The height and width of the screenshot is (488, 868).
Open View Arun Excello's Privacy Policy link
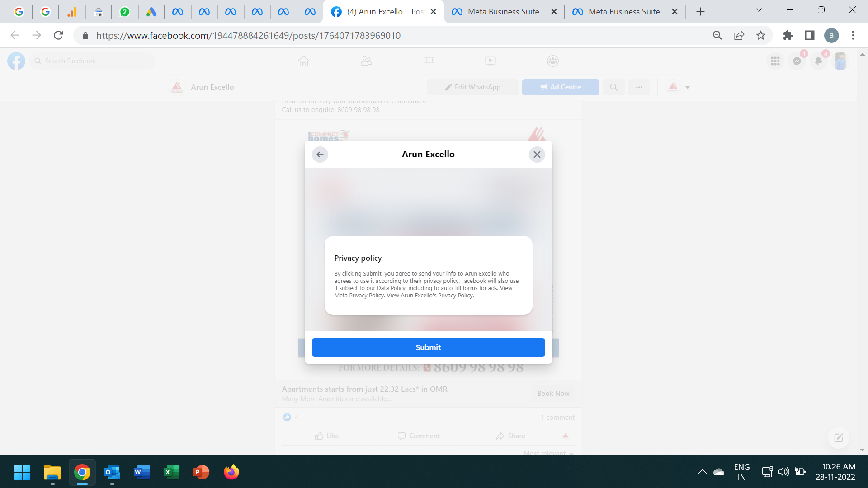point(430,296)
